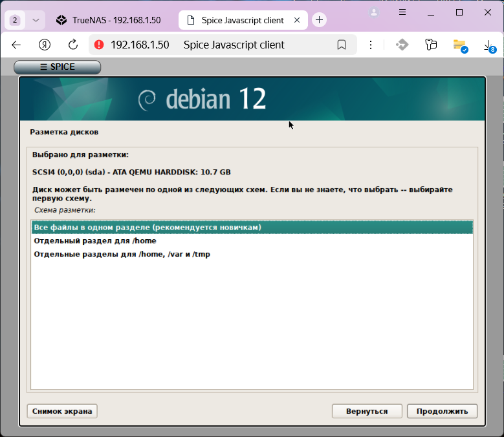Switch to TrueNAS - 192.168.1.50 tab
Screen dimensions: 504x437
point(110,20)
